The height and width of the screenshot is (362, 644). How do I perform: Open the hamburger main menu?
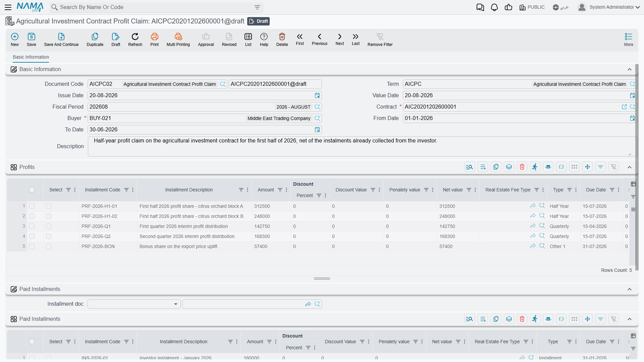pos(8,7)
